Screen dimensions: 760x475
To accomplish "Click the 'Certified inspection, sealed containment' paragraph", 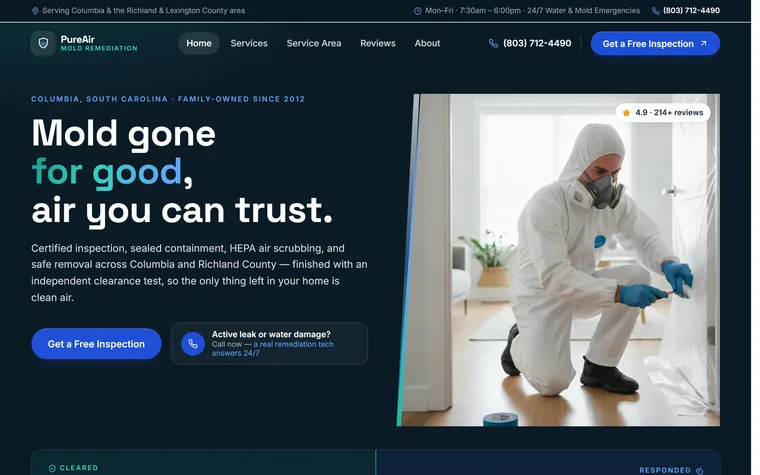I will [x=199, y=272].
